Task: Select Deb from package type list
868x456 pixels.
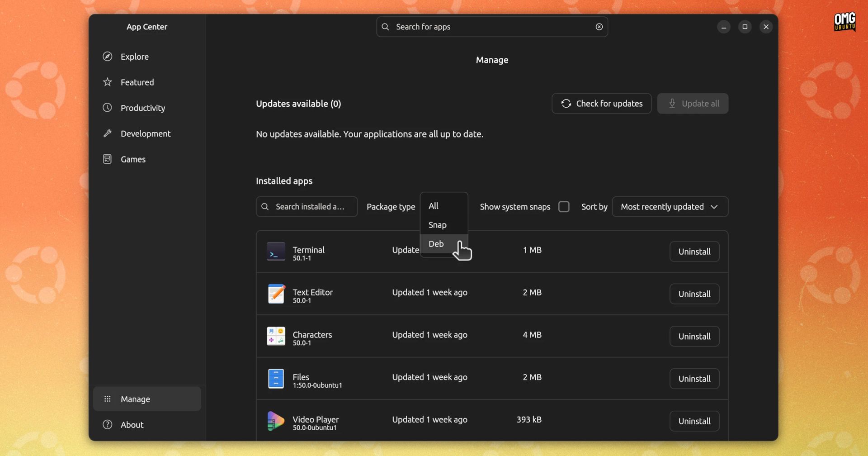Action: tap(436, 244)
